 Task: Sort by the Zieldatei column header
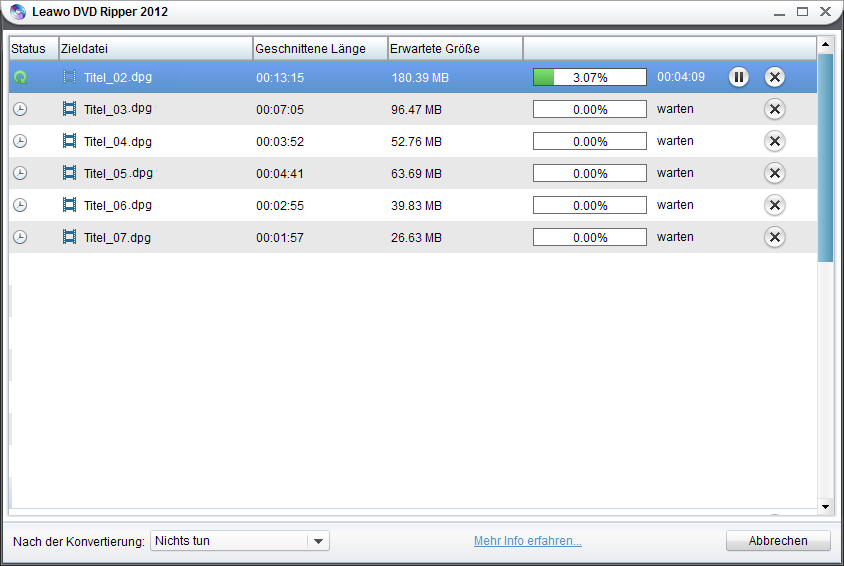tap(156, 48)
